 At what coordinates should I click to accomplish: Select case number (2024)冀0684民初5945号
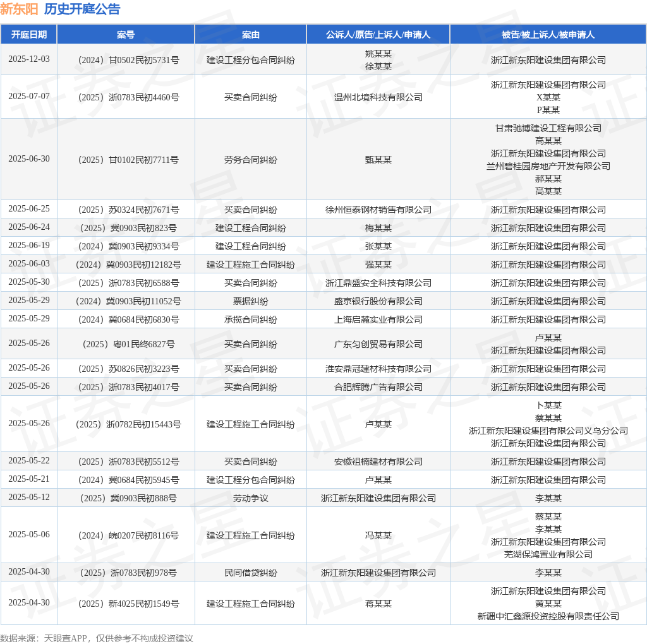[128, 480]
